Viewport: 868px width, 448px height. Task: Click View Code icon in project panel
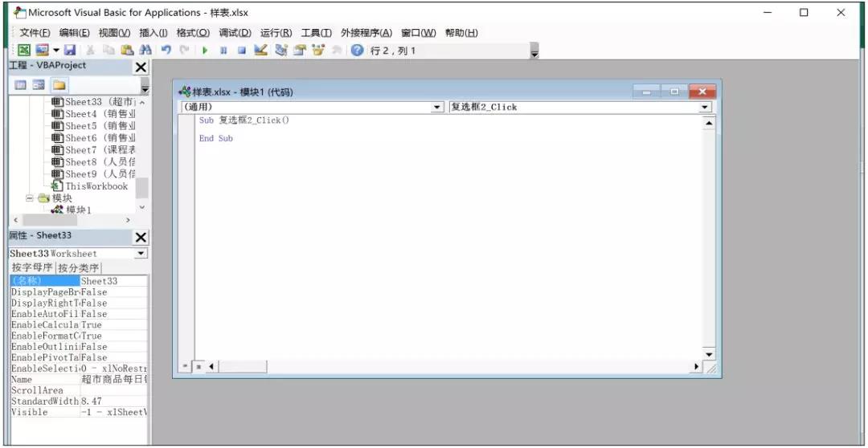[20, 85]
